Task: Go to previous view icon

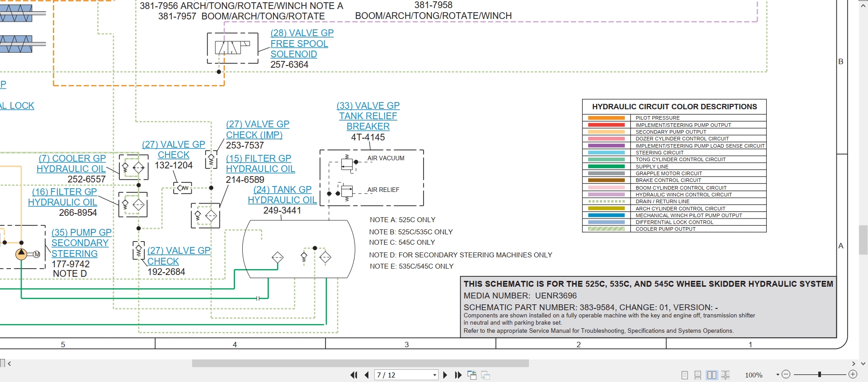Action: [472, 375]
